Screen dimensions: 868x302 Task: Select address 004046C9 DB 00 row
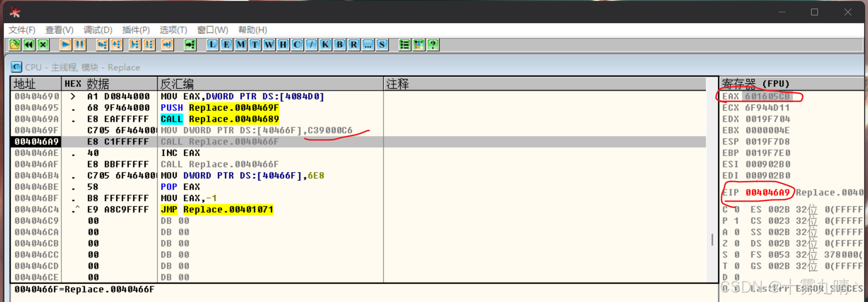coord(358,220)
